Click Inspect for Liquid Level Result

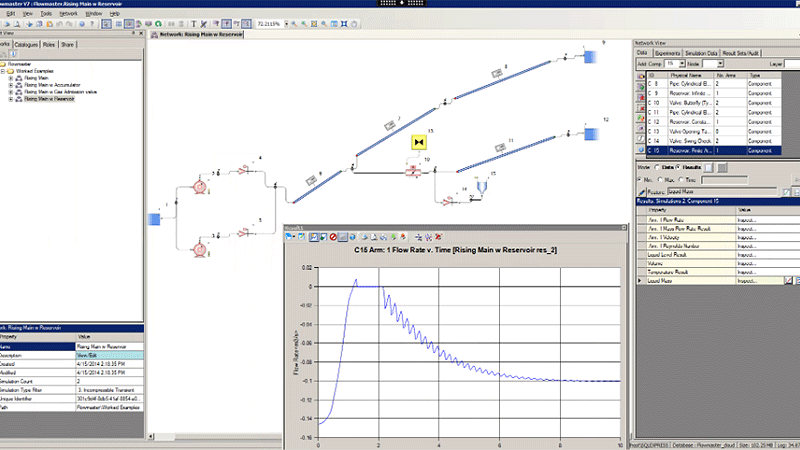point(746,255)
